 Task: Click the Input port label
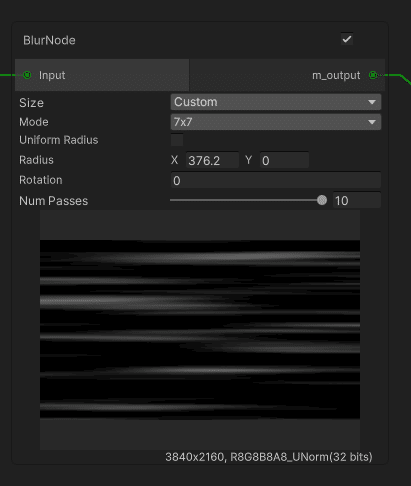(52, 75)
